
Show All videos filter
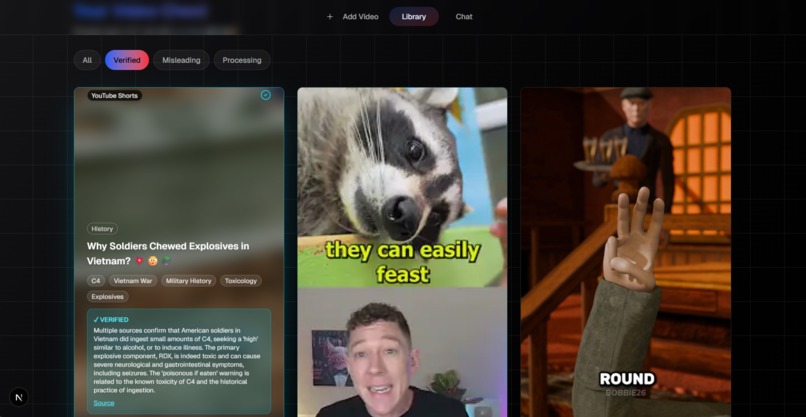pos(87,60)
